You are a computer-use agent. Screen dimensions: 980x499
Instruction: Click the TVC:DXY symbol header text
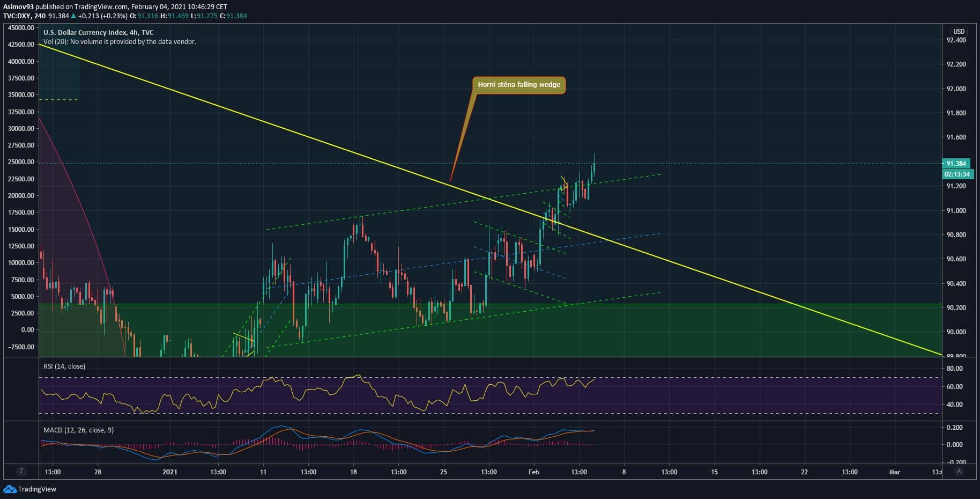pyautogui.click(x=17, y=16)
